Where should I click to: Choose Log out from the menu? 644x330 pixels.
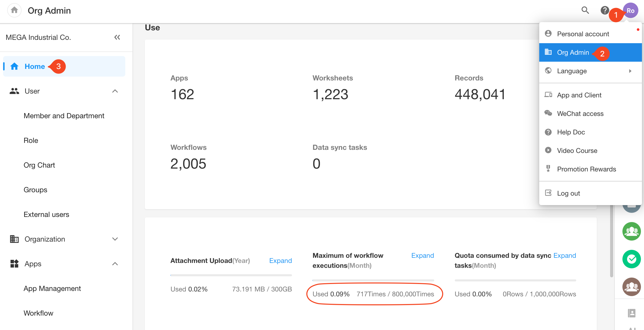[x=568, y=193]
